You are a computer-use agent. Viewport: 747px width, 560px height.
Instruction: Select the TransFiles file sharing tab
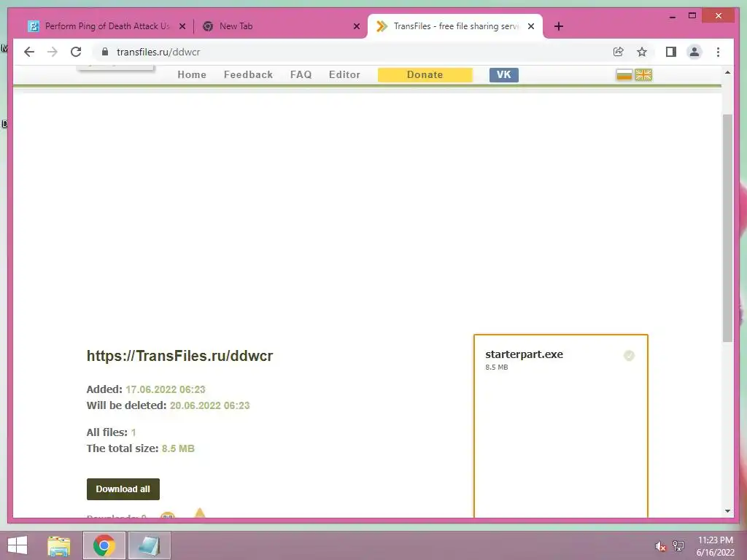[x=455, y=26]
